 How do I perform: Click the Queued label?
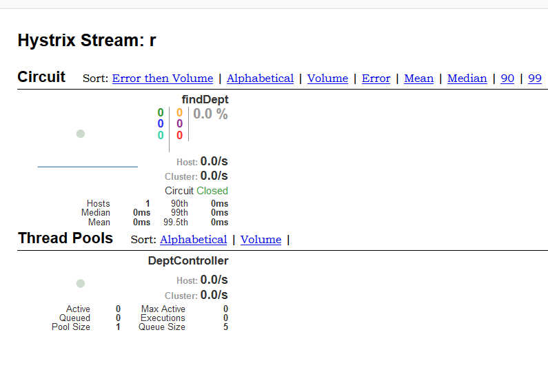[x=75, y=318]
